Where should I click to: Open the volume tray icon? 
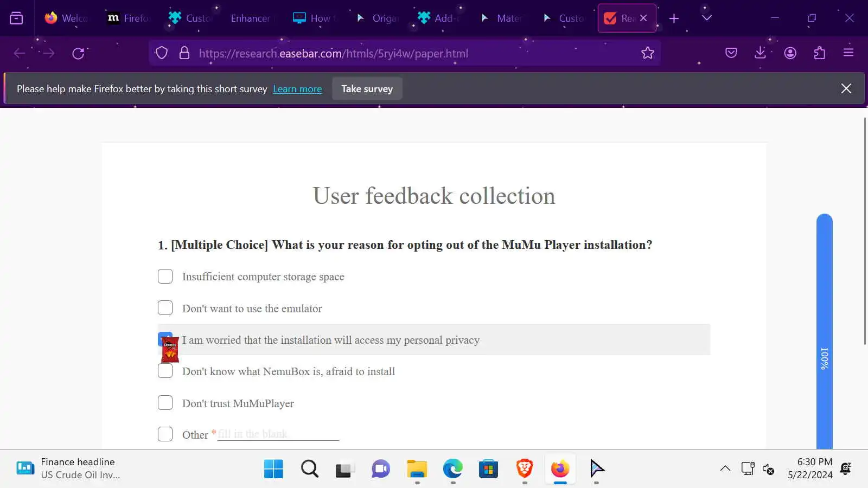[768, 468]
